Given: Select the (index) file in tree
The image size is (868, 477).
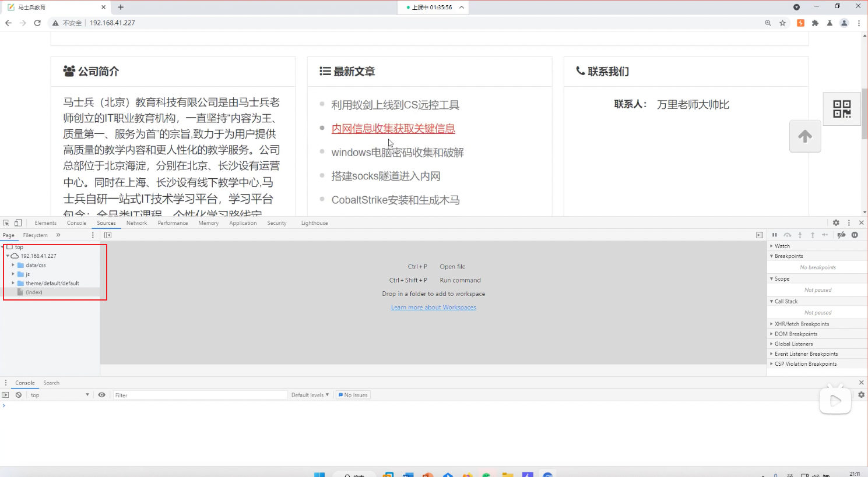Looking at the screenshot, I should coord(34,292).
